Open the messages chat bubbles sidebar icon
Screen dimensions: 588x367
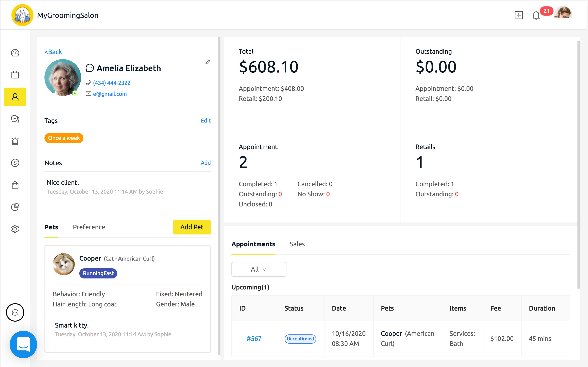click(15, 119)
